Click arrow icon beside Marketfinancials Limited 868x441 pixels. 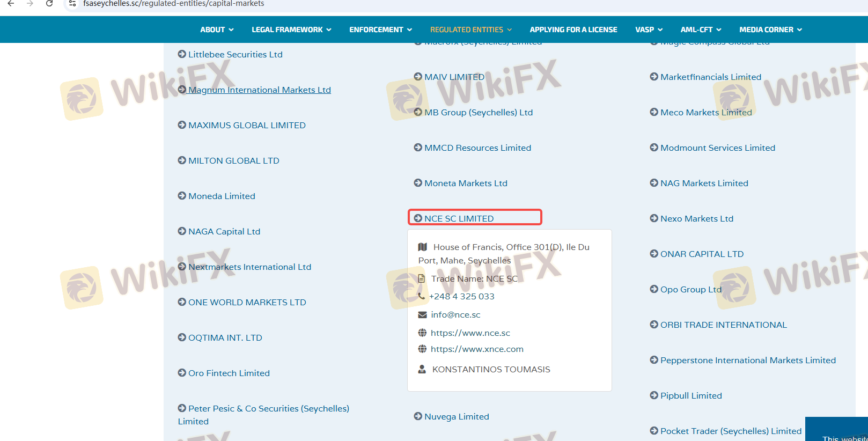(654, 77)
